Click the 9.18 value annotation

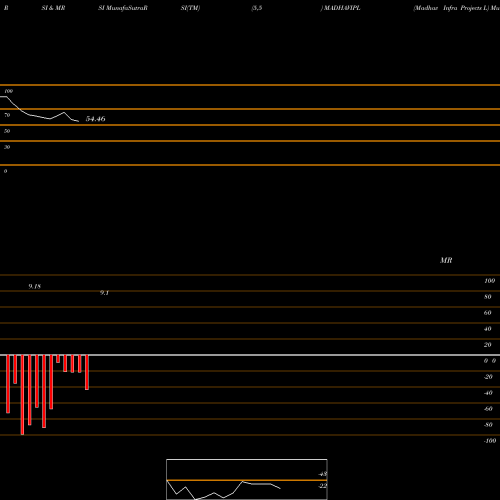tap(35, 286)
